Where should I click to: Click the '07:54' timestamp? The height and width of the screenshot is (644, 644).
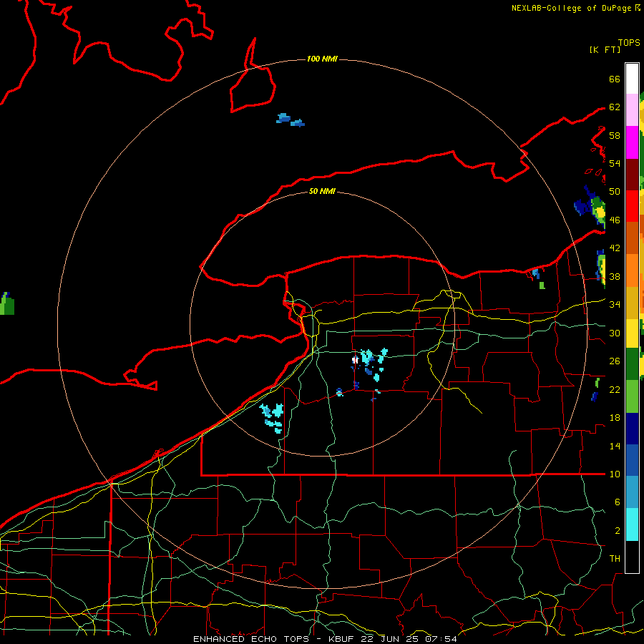pyautogui.click(x=441, y=639)
